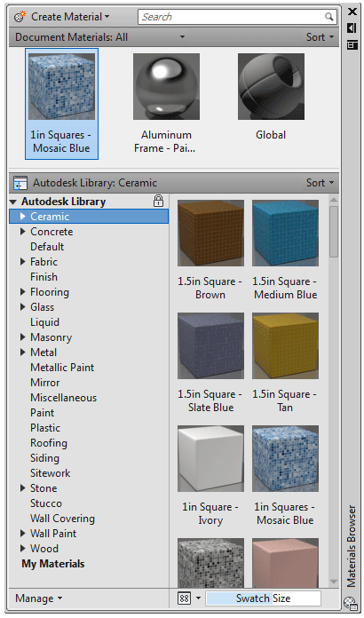
Task: Click the search magnifier icon
Action: (x=329, y=17)
